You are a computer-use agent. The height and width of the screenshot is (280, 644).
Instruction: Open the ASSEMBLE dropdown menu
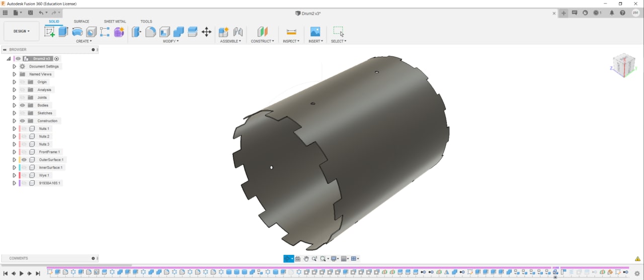(x=230, y=41)
